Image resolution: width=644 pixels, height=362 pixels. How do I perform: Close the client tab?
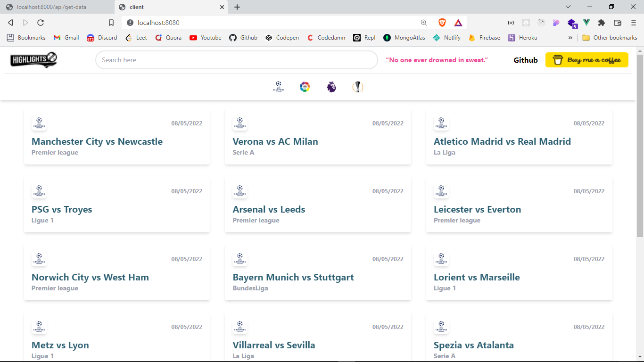(x=222, y=7)
